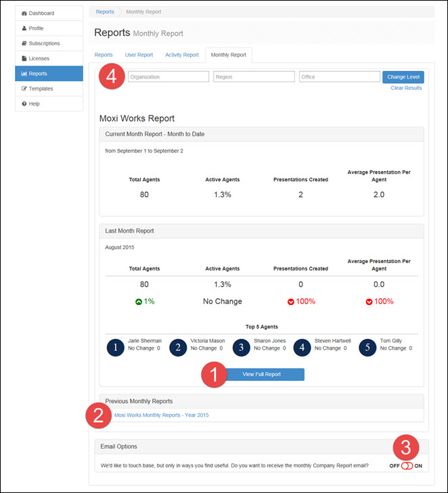Toggle the monthly Company Report email switch
The image size is (448, 493).
pyautogui.click(x=407, y=466)
